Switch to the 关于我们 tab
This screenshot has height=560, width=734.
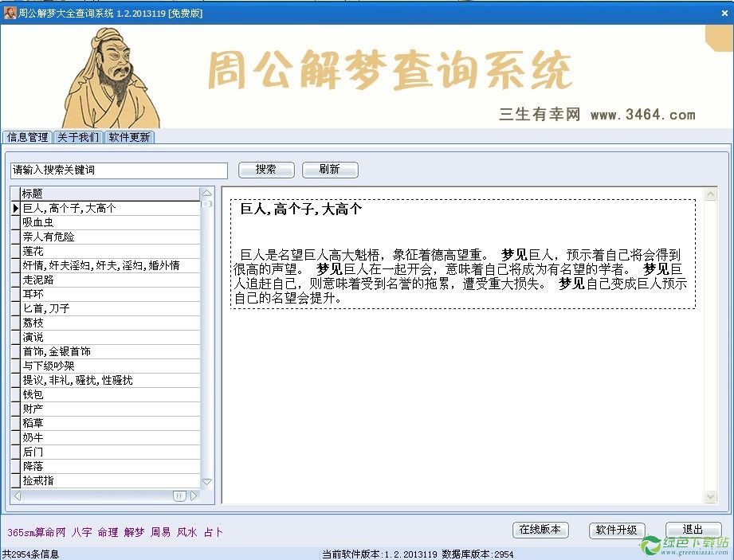click(x=77, y=137)
